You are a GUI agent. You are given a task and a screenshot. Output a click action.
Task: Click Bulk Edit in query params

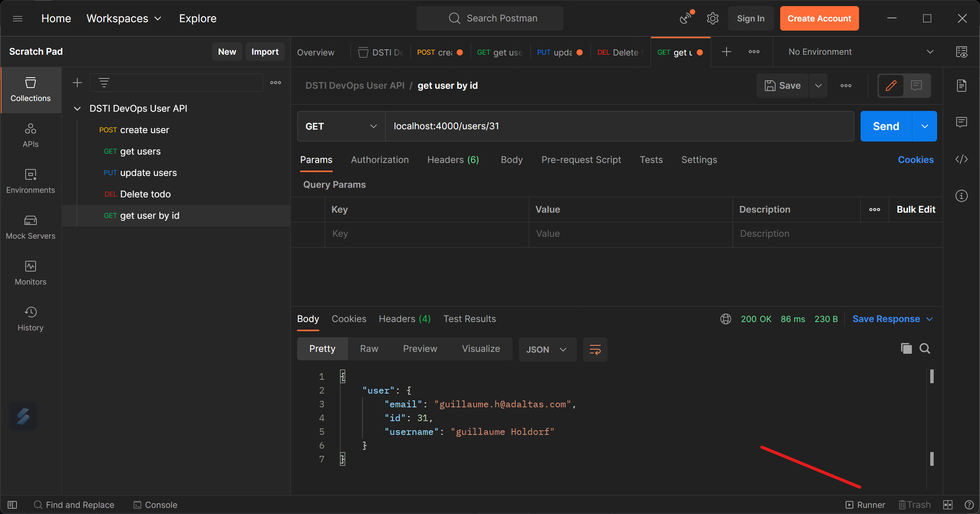click(916, 210)
